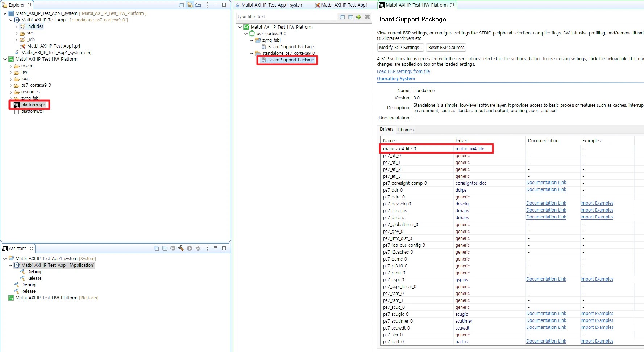Collapse ps7_cortexa9_0 in platform editor tree

coord(246,34)
